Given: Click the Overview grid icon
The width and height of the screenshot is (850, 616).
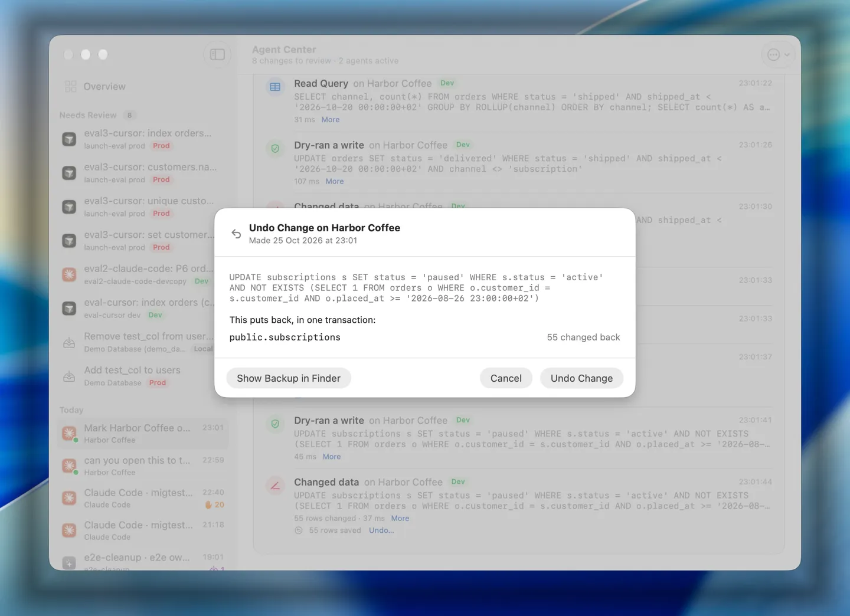Looking at the screenshot, I should click(70, 86).
